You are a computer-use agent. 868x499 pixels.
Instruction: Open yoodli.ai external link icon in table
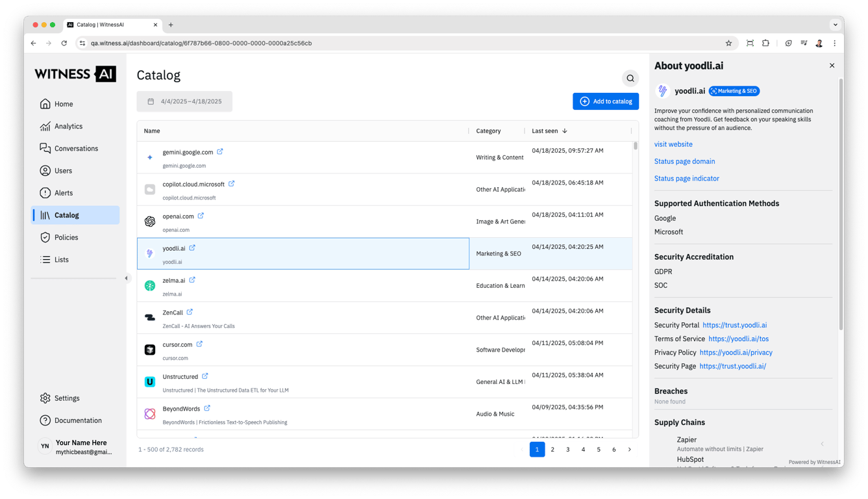coord(192,248)
